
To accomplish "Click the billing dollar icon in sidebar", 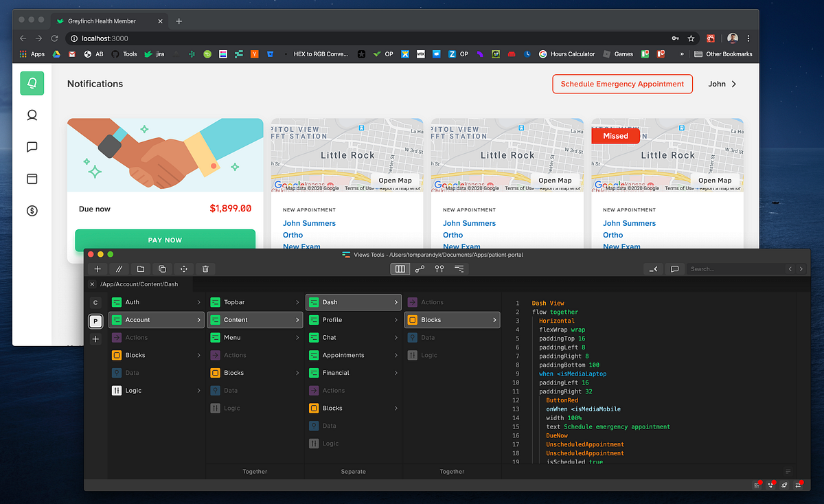I will tap(32, 211).
